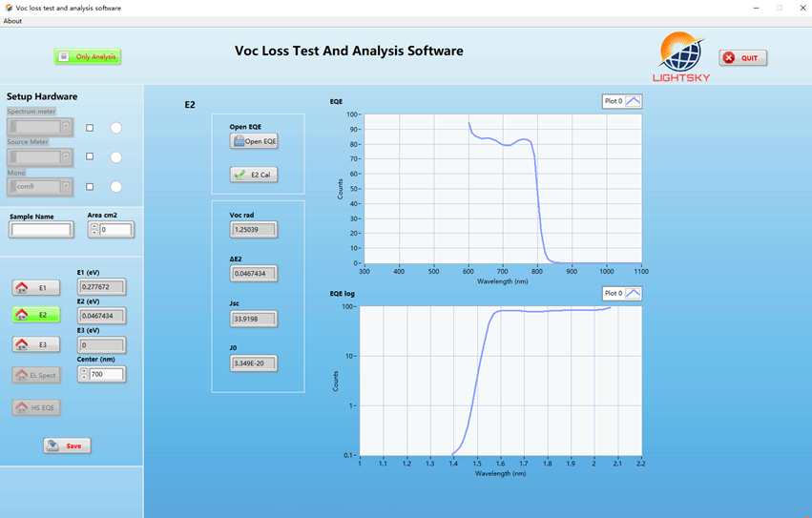Expand the Spectrum meter dropdown
The width and height of the screenshot is (812, 518).
pos(66,126)
